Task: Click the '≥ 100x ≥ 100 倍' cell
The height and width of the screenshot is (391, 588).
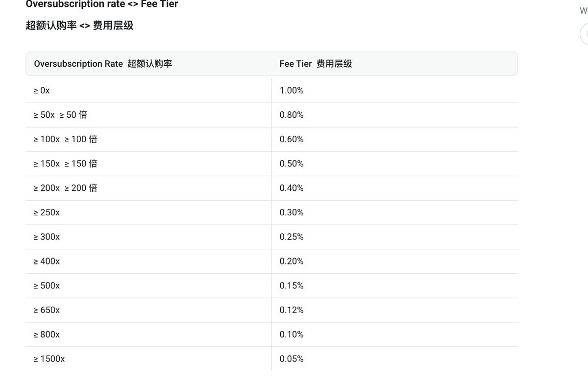Action: coord(65,139)
